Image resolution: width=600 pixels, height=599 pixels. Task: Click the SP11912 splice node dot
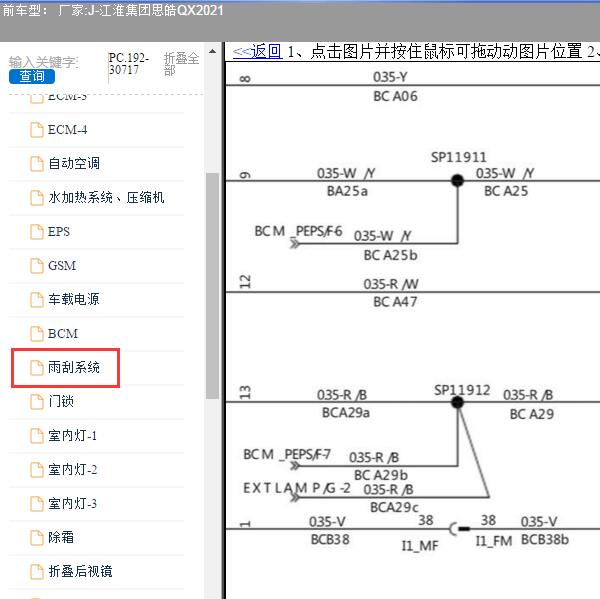coord(457,402)
